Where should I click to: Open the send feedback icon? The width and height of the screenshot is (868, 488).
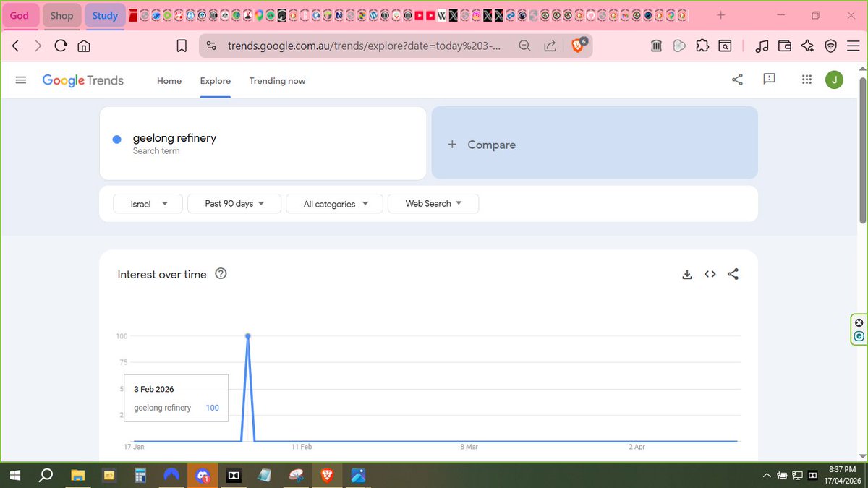pyautogui.click(x=770, y=79)
